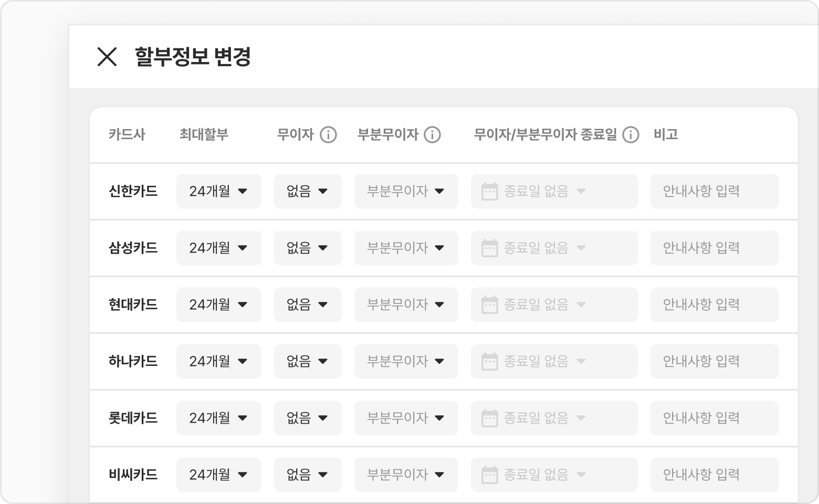Expand 현대카드 부분무이자 dropdown
Viewport: 819px width, 504px height.
point(406,305)
